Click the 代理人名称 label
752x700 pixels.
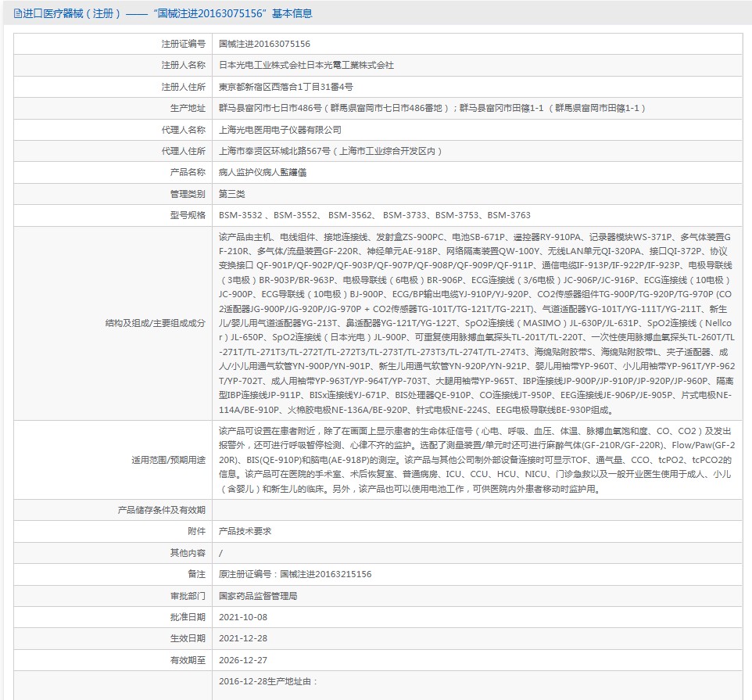[x=183, y=130]
